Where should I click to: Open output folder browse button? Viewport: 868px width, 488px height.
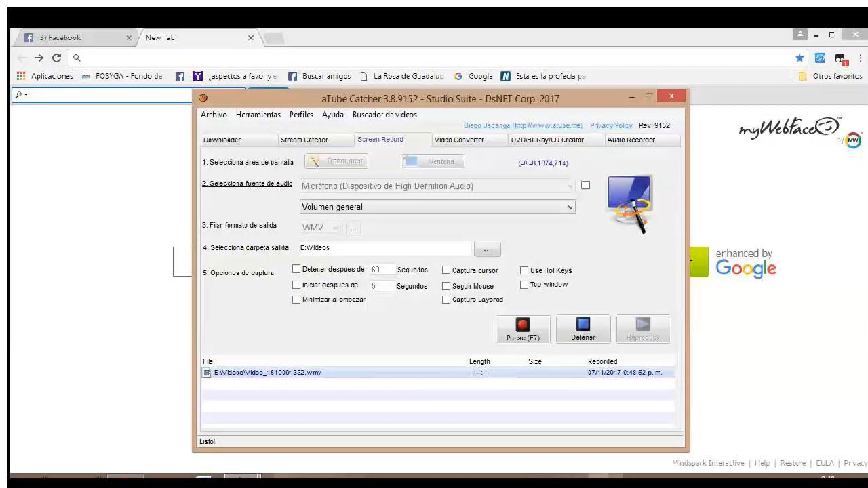point(488,249)
